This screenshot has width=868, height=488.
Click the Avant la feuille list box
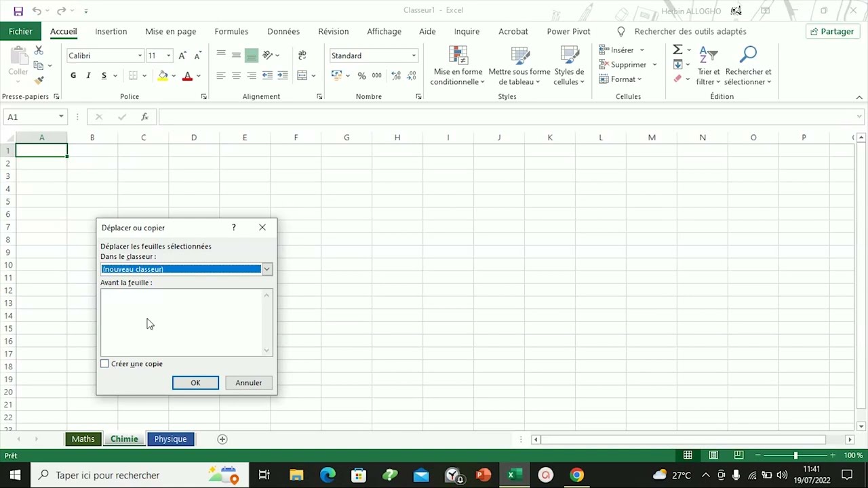pos(186,322)
